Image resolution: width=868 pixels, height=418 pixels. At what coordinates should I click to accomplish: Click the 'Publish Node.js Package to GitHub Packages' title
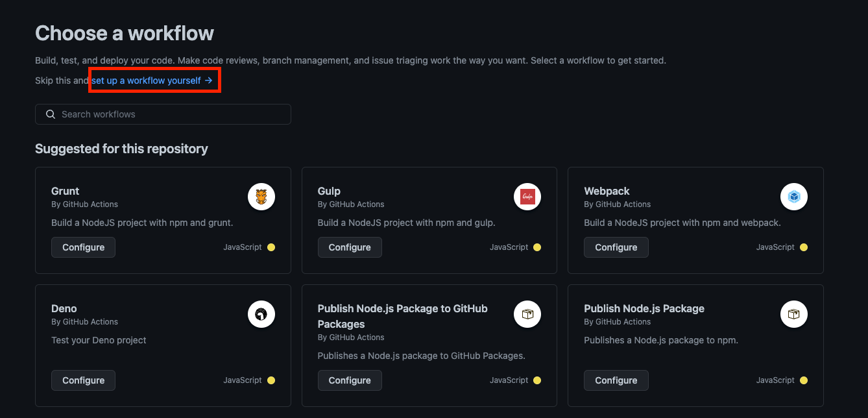pyautogui.click(x=403, y=316)
